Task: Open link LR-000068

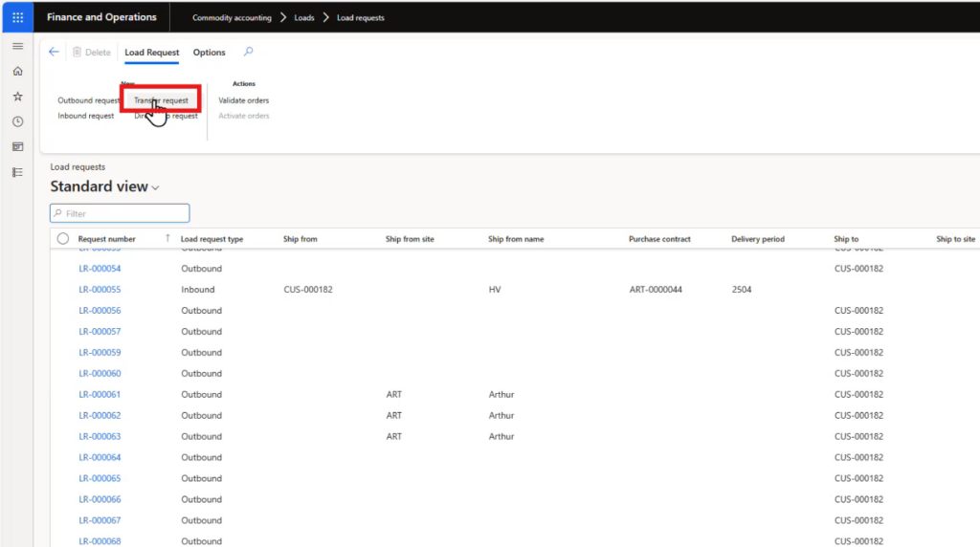Action: pos(100,541)
